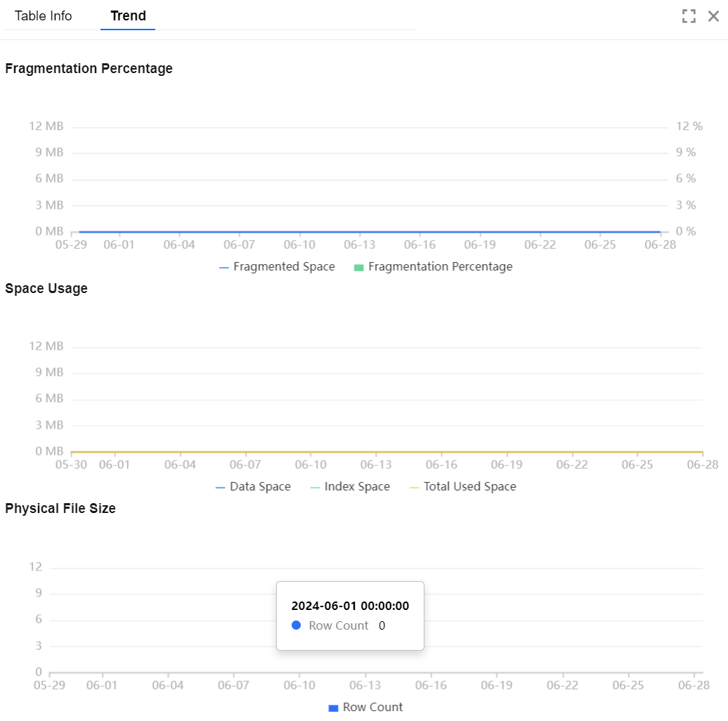Click the yellow Total Used Space line marker
Screen dimensions: 728x721
pos(414,488)
